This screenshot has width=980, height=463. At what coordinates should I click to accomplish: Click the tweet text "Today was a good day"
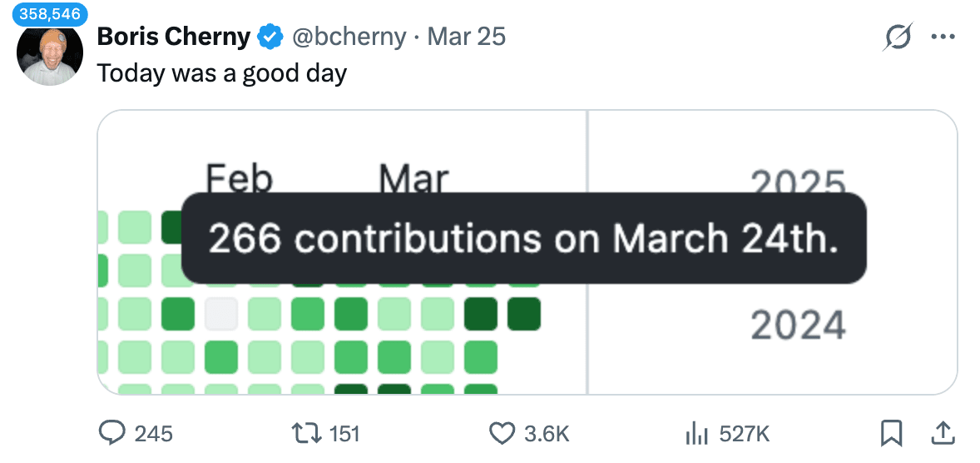coord(222,73)
